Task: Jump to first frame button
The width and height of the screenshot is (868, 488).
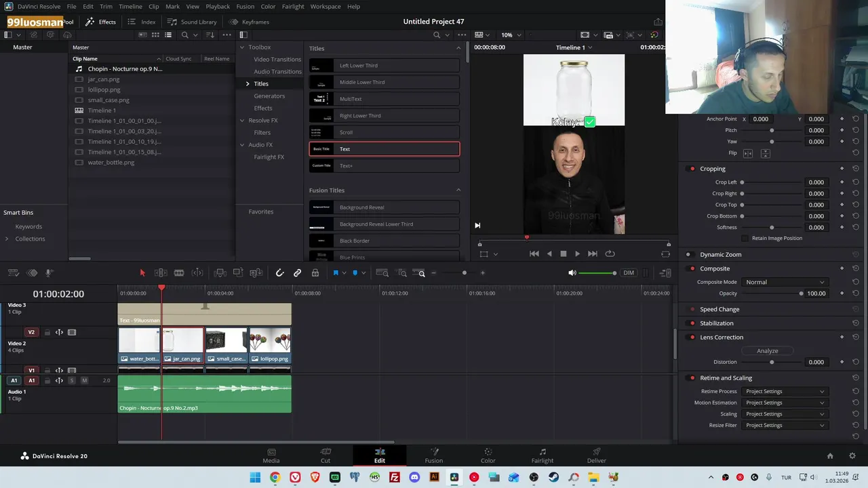Action: tap(534, 253)
